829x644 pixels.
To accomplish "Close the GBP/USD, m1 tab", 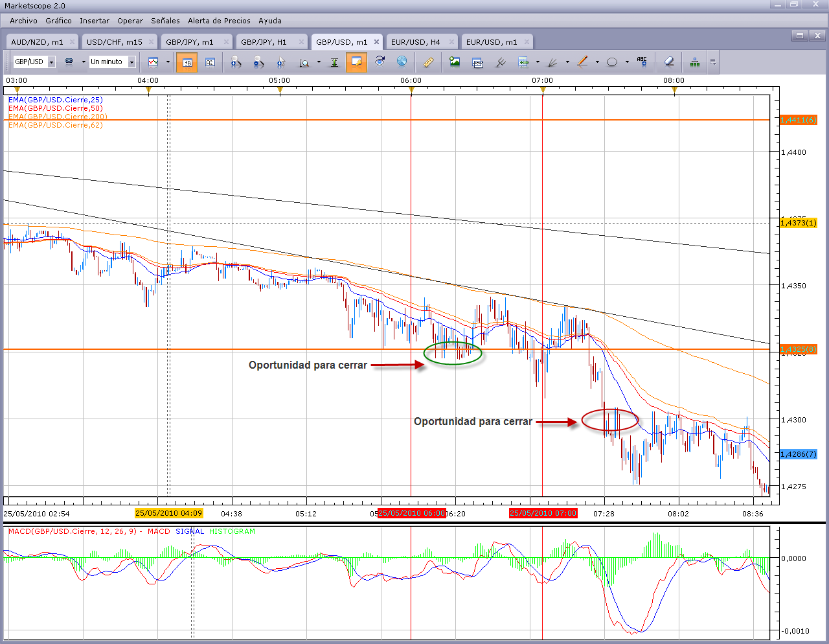I will 377,42.
